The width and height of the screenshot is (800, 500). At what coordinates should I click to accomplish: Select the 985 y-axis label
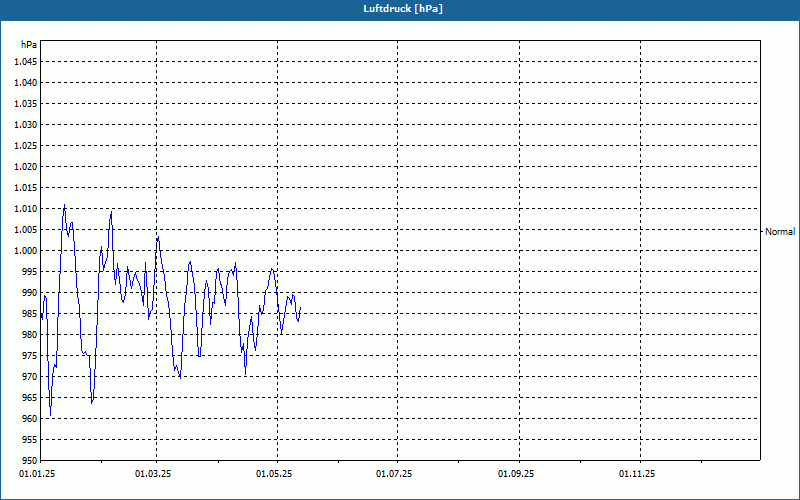click(30, 313)
